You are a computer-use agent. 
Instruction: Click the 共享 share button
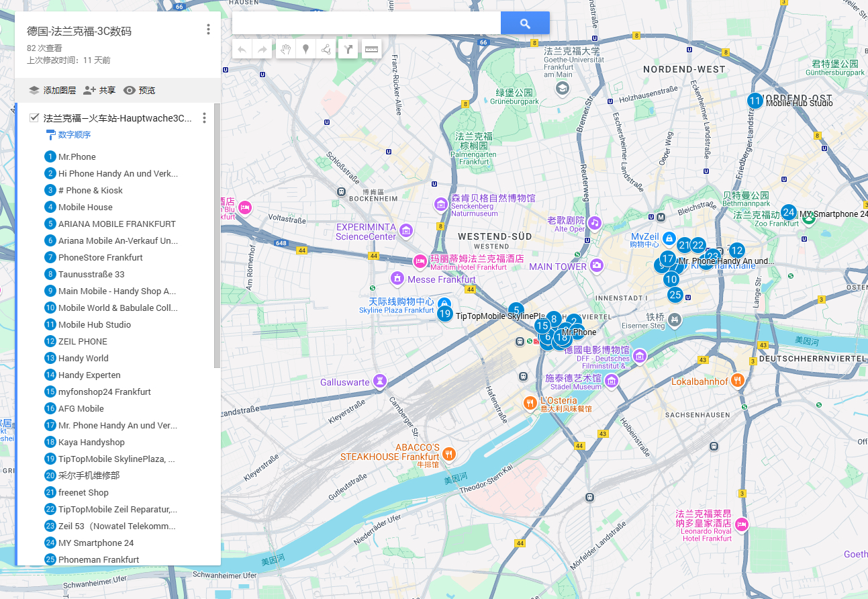point(99,91)
